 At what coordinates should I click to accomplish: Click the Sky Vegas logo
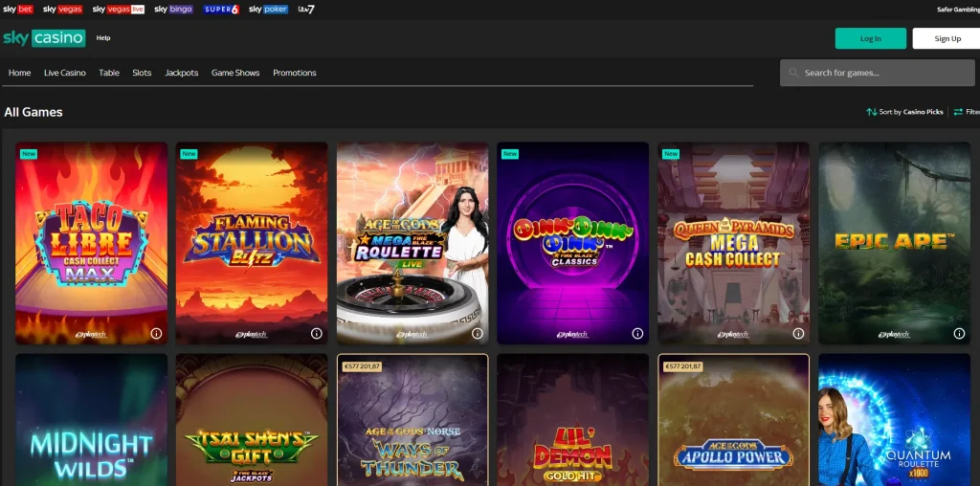[62, 10]
